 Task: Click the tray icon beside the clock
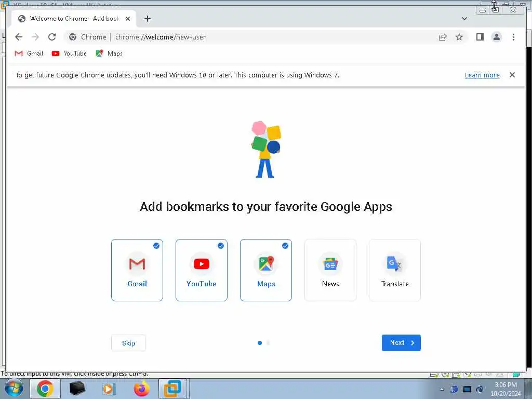coord(480,389)
